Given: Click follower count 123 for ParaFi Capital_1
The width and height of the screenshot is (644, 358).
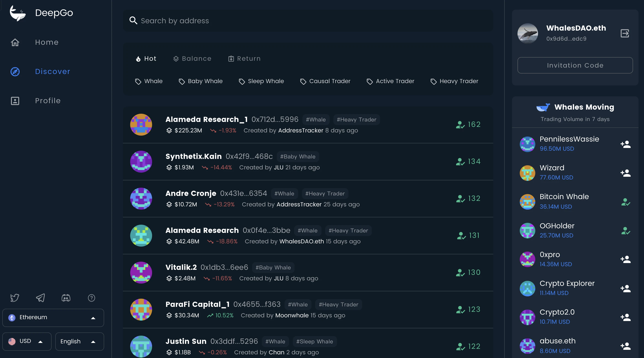Looking at the screenshot, I should [468, 310].
